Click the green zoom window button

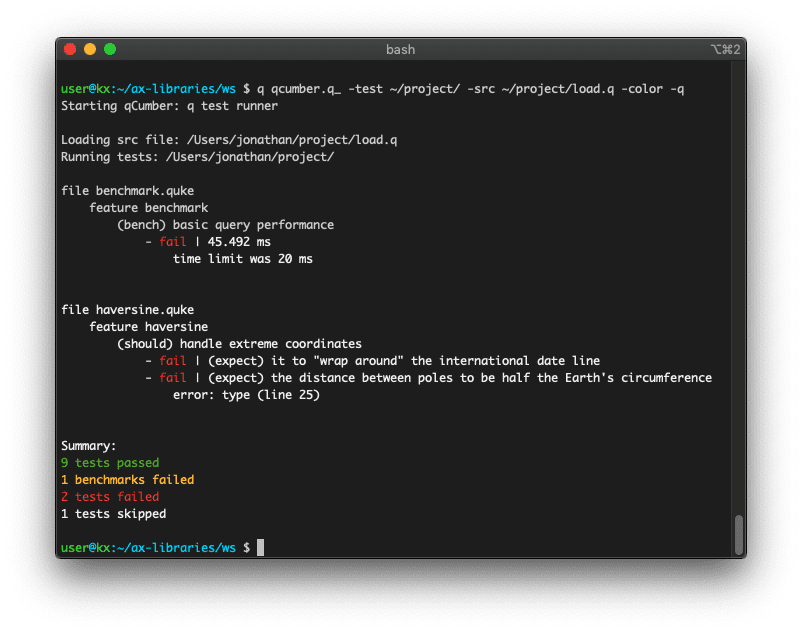[x=110, y=49]
